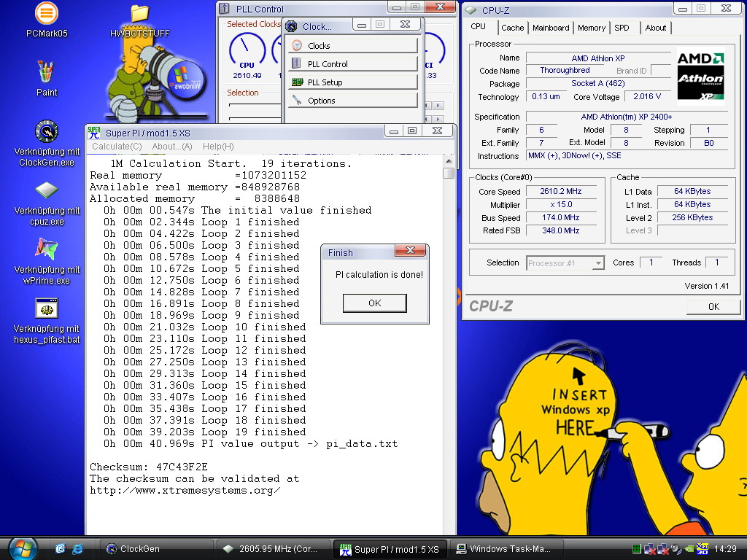Click the Bus Speed value 174.0 MHz
747x560 pixels.
tap(561, 217)
